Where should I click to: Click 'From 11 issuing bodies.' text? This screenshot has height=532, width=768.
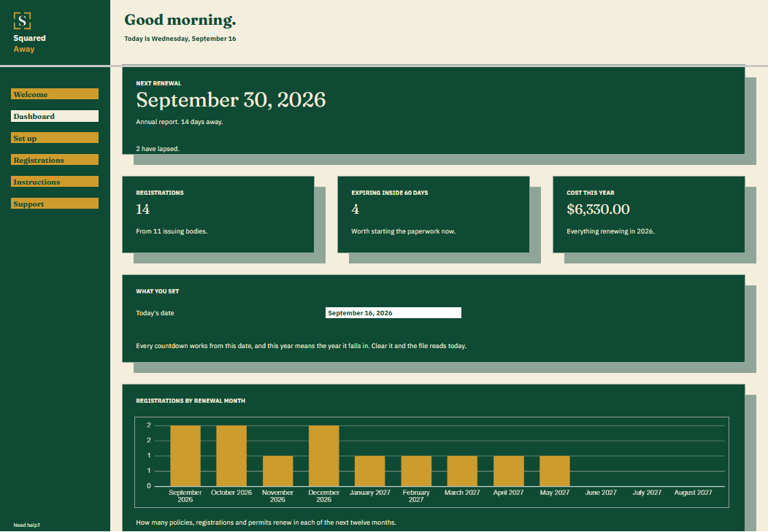coord(172,231)
